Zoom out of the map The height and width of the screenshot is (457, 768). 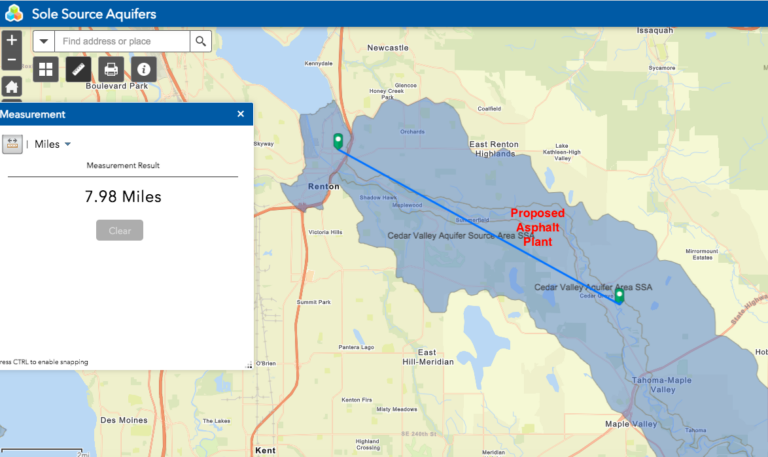[11, 60]
